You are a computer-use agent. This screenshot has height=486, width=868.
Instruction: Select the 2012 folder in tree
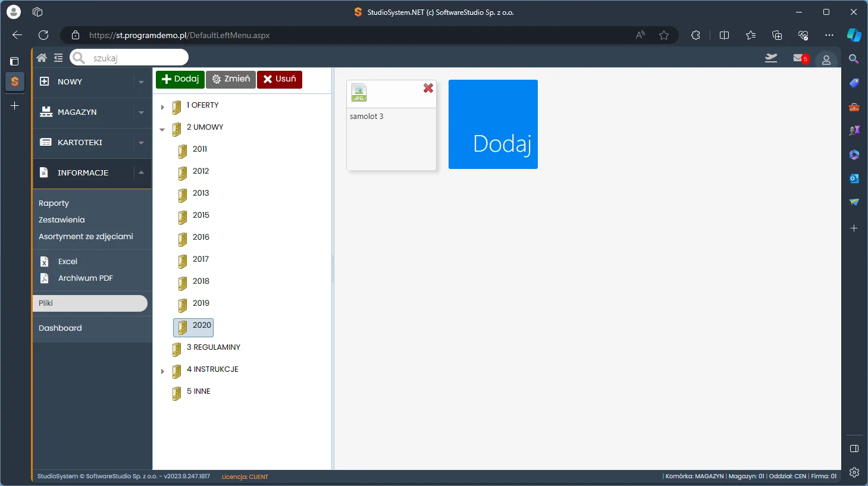pyautogui.click(x=200, y=171)
